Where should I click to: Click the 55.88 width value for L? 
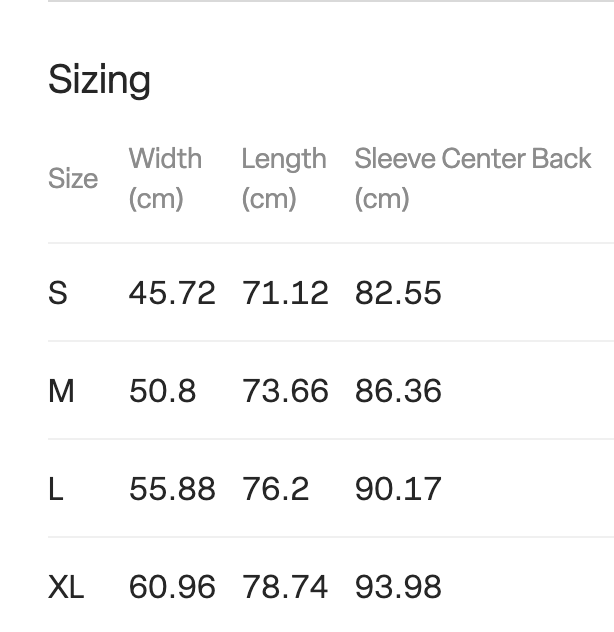click(x=172, y=489)
